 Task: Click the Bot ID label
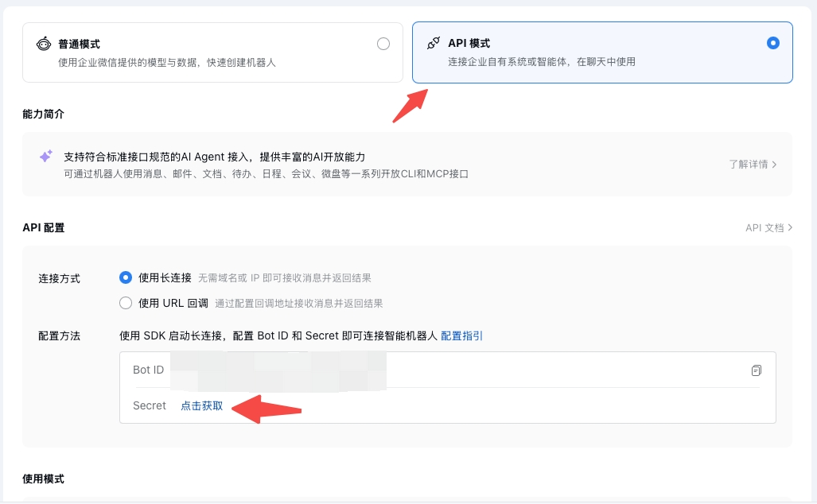(x=148, y=370)
